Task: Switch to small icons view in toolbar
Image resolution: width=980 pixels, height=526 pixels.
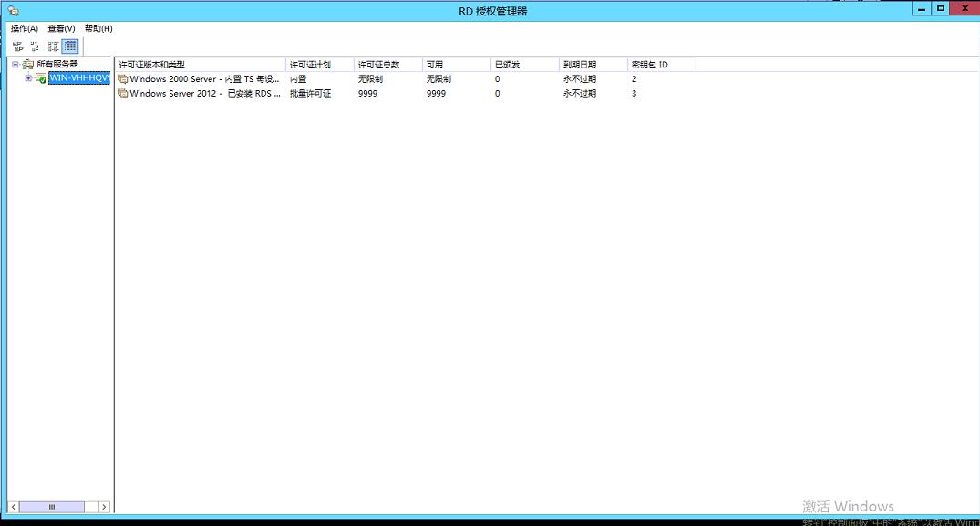Action: coord(36,46)
